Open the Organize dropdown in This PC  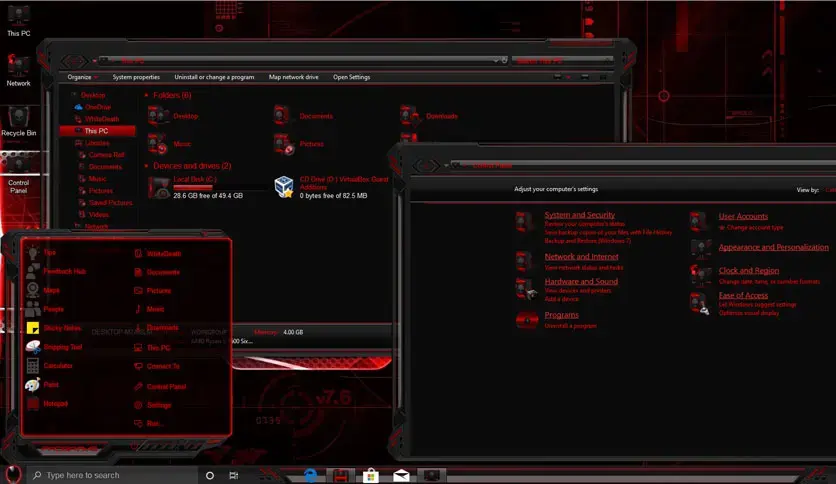click(82, 77)
